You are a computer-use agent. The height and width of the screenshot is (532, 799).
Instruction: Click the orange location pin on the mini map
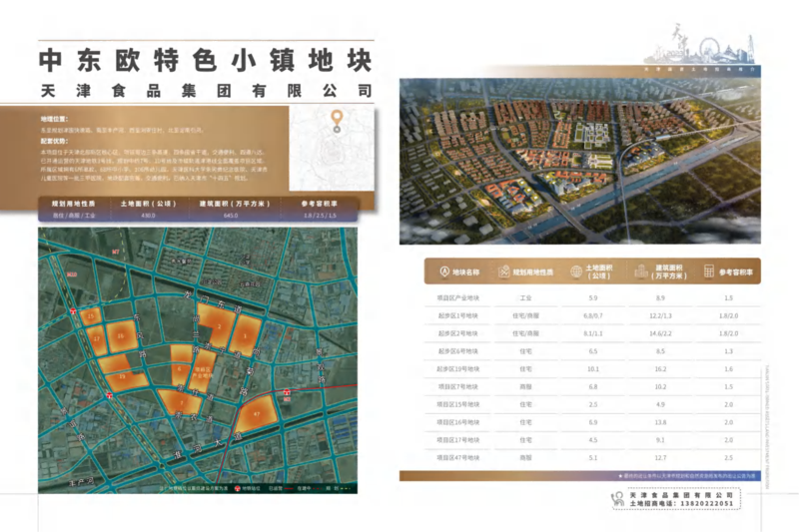point(337,120)
